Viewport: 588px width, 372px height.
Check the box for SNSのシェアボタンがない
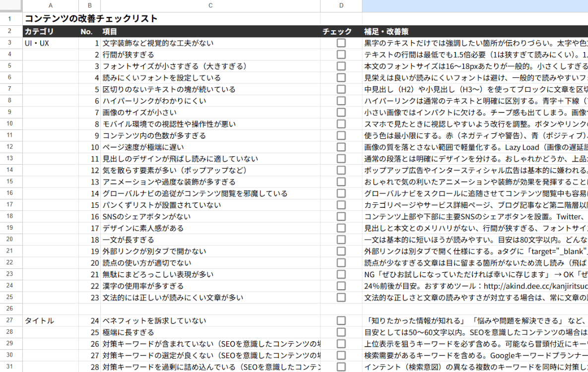(341, 217)
